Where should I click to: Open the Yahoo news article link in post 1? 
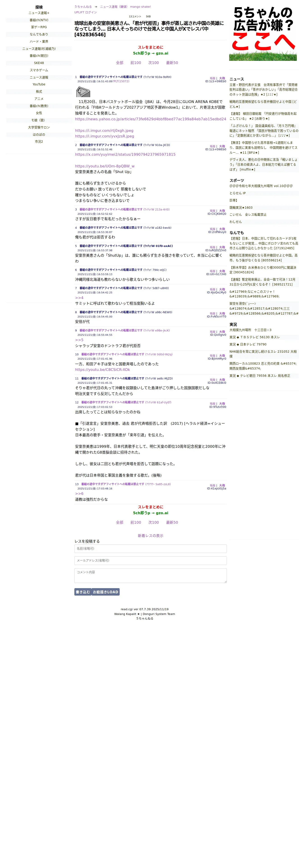150,119
